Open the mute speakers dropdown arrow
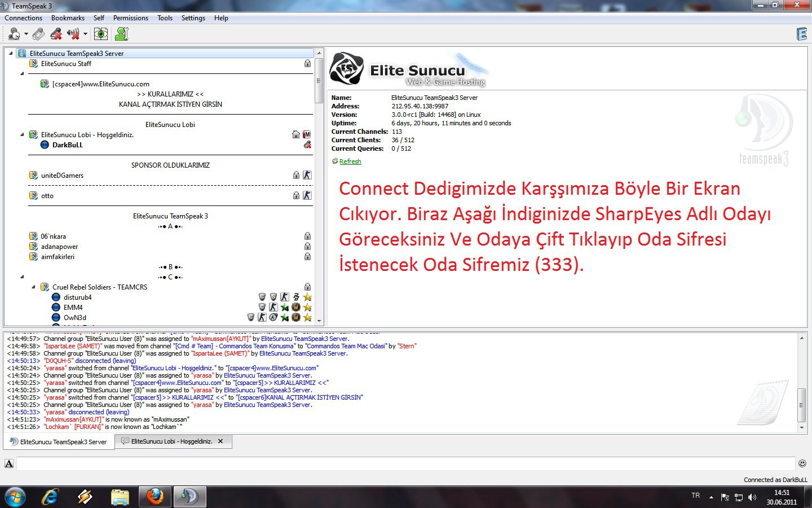 point(86,34)
